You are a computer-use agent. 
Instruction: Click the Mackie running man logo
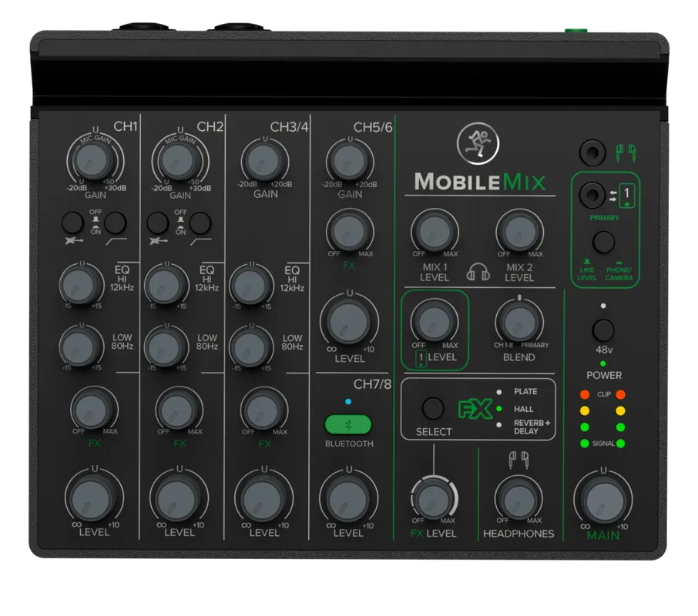(x=478, y=142)
